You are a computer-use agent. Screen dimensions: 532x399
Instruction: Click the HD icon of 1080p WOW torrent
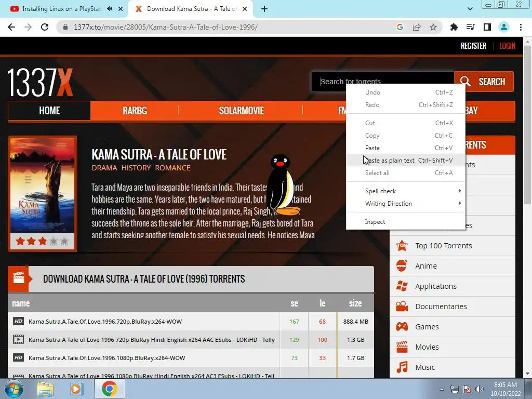pyautogui.click(x=18, y=357)
